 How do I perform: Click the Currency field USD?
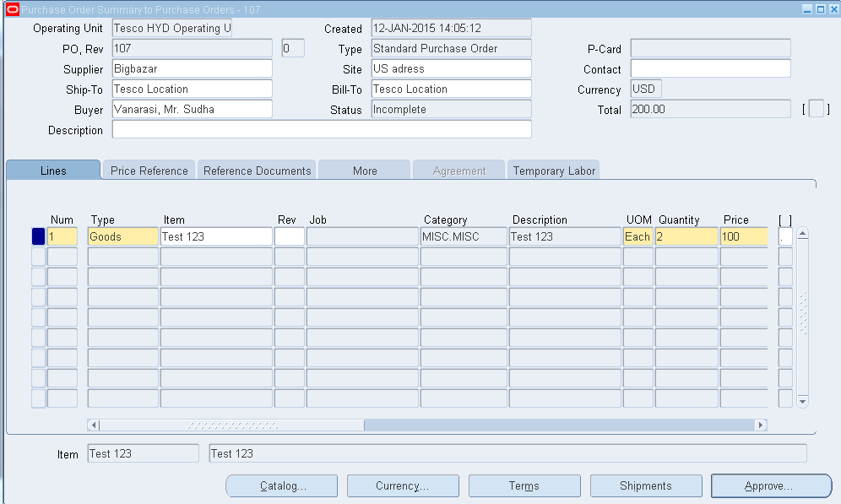coord(646,89)
